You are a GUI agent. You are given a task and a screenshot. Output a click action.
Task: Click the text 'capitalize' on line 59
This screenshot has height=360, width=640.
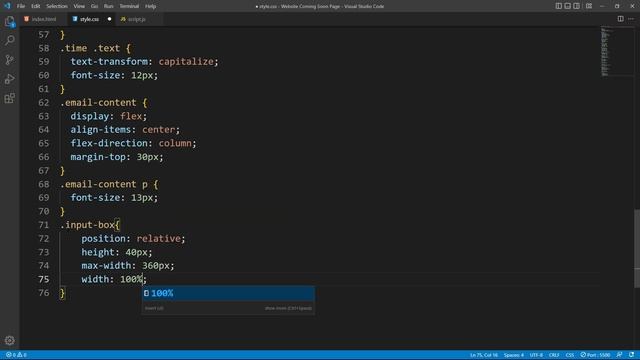click(186, 62)
